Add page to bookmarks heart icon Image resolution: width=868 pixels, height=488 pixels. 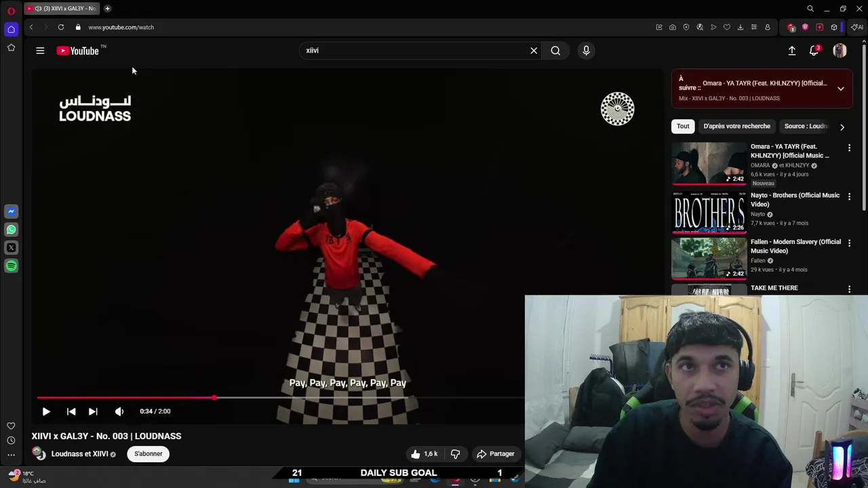727,27
